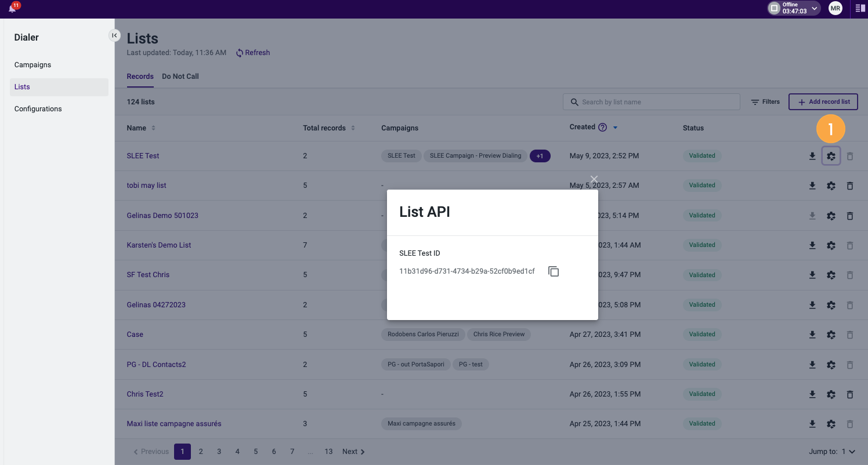Switch to the Do Not Call tab
Screen dimensions: 868x465
coord(180,77)
